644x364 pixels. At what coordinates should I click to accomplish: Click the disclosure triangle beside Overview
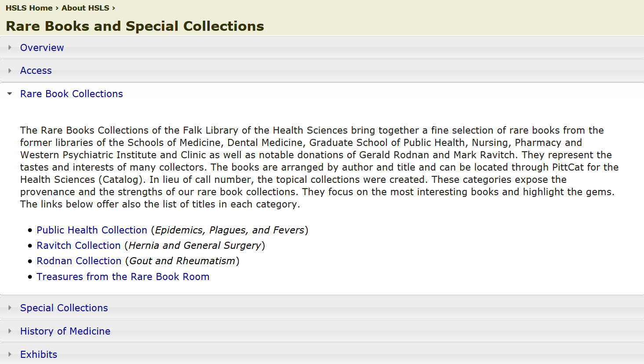coord(10,47)
